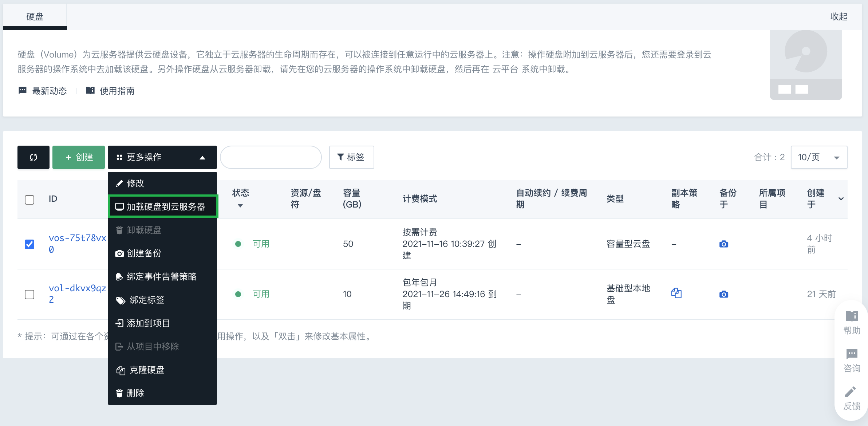Click the replica policy icon for vol-dkvx9qz2

[676, 293]
